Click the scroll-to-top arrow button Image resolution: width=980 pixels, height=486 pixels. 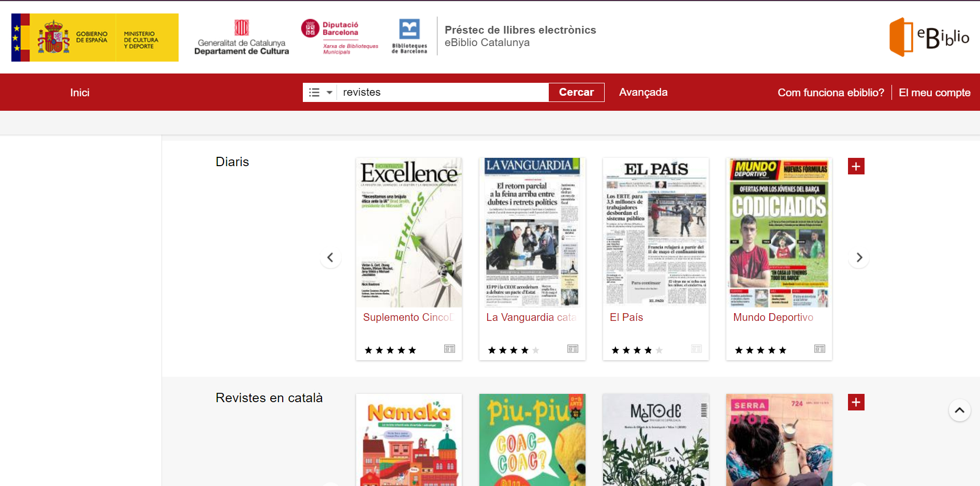click(959, 410)
